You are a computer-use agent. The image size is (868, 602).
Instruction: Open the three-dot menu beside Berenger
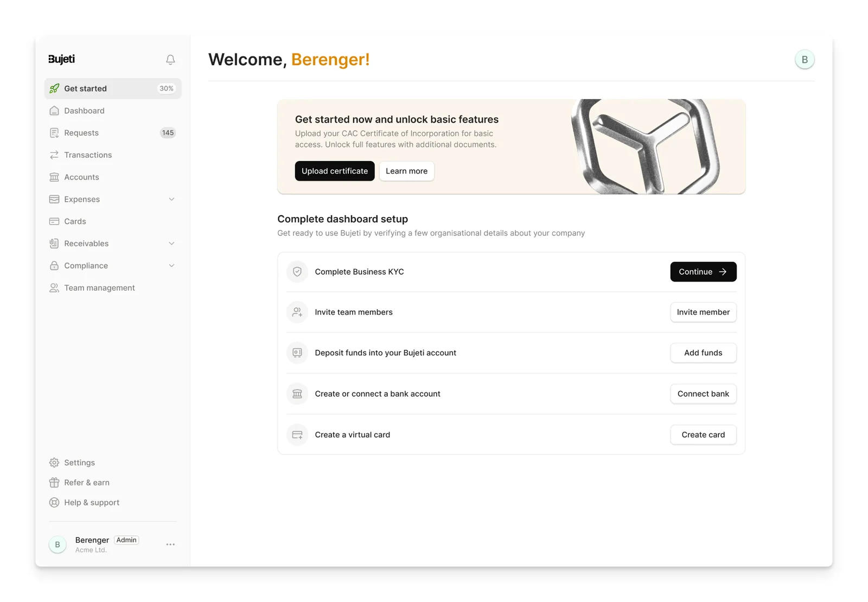pos(170,545)
